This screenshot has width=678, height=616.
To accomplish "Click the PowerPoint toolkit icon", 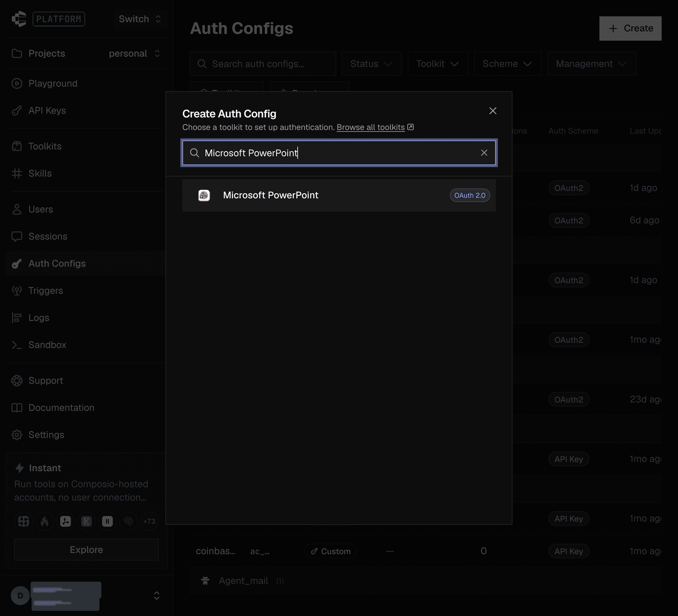I will [x=204, y=195].
